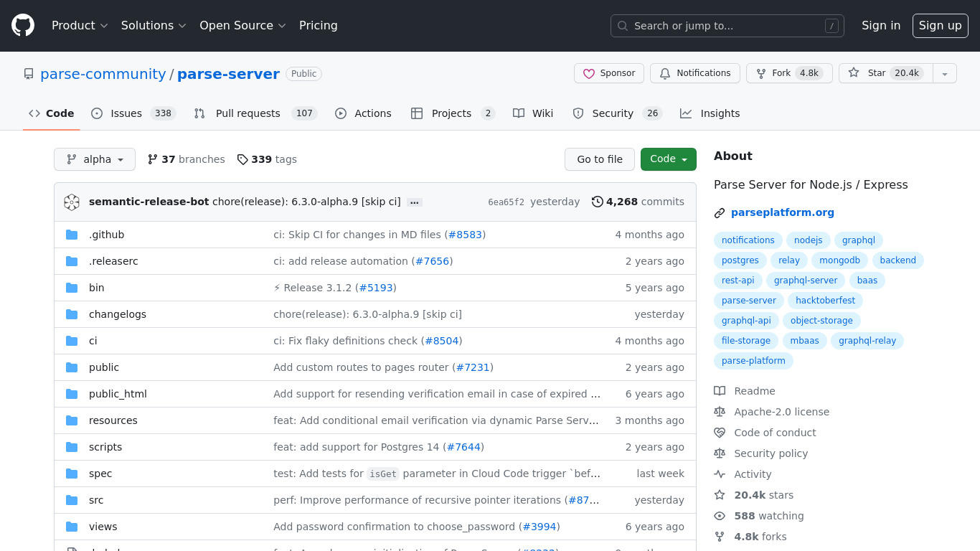The width and height of the screenshot is (980, 551).
Task: Open the Pricing page
Action: pyautogui.click(x=319, y=25)
